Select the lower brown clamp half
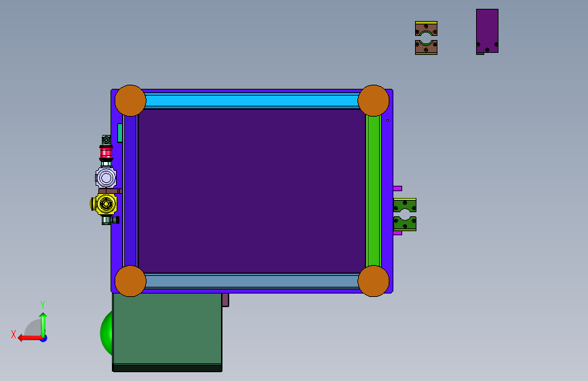This screenshot has width=588, height=381. pyautogui.click(x=426, y=47)
